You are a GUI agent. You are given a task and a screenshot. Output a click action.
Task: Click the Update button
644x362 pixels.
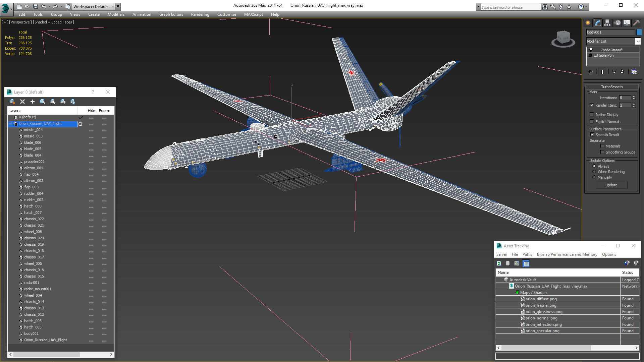[611, 185]
